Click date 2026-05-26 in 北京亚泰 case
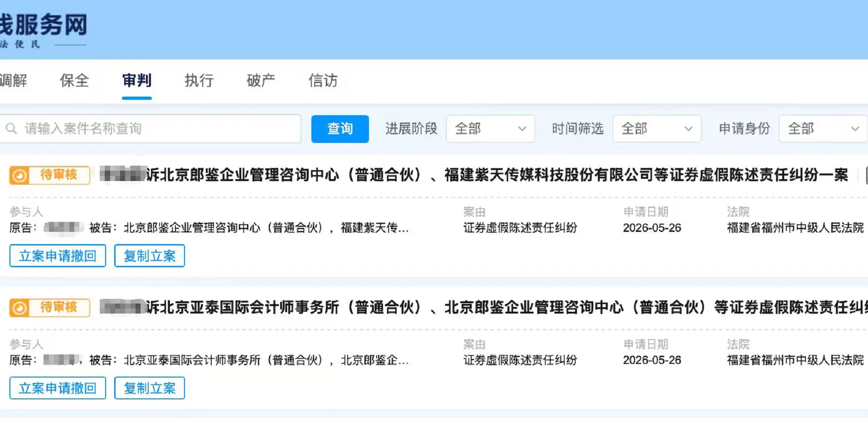This screenshot has width=868, height=422. pos(652,360)
